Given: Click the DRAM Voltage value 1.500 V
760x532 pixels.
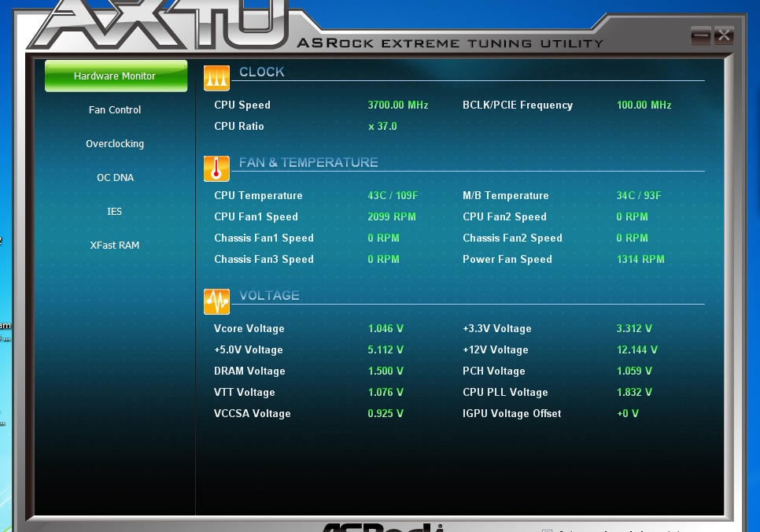Looking at the screenshot, I should click(386, 371).
